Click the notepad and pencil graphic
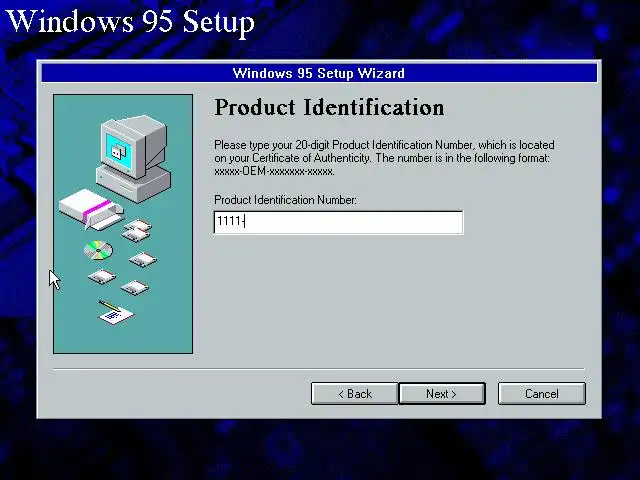The height and width of the screenshot is (480, 640). click(116, 313)
